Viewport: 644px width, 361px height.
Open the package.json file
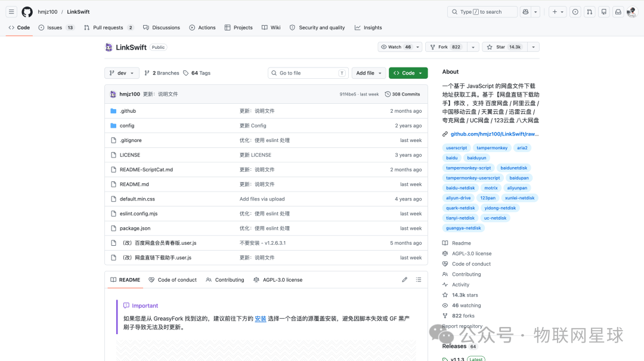click(x=135, y=229)
